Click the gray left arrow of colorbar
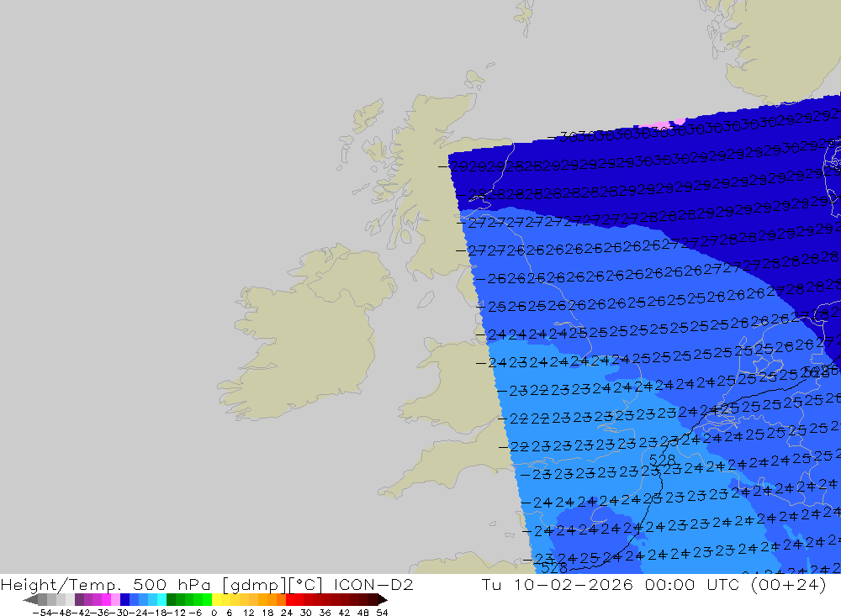The image size is (841, 616). coord(30,599)
